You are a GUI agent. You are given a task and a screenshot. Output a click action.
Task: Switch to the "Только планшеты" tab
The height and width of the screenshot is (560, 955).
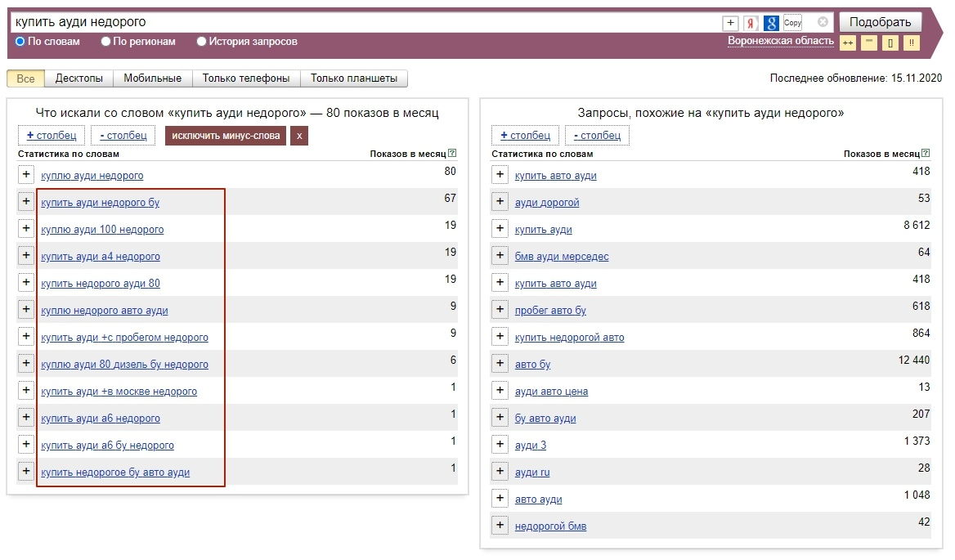click(354, 78)
